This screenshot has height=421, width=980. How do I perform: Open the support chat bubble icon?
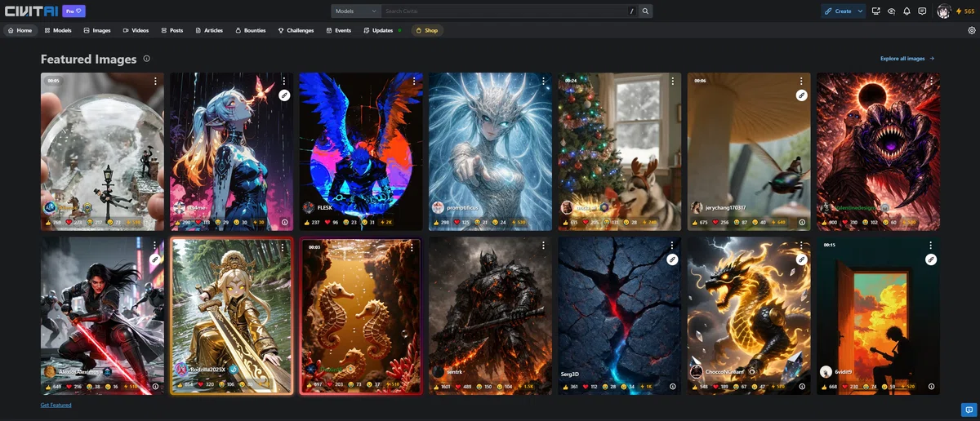[967, 409]
